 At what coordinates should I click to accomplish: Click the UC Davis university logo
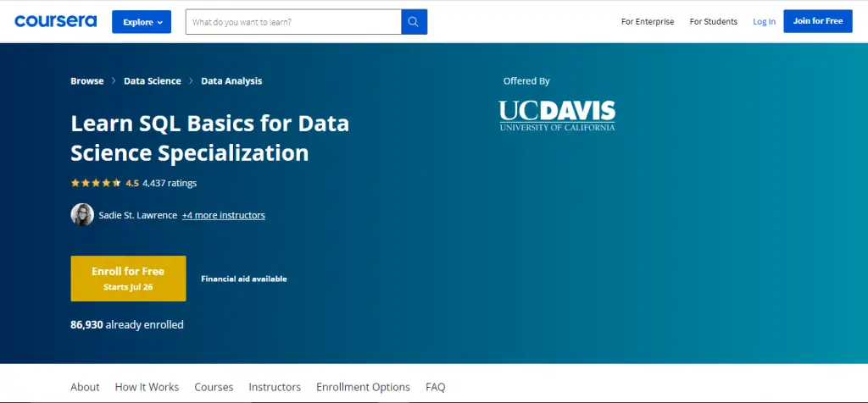[557, 115]
